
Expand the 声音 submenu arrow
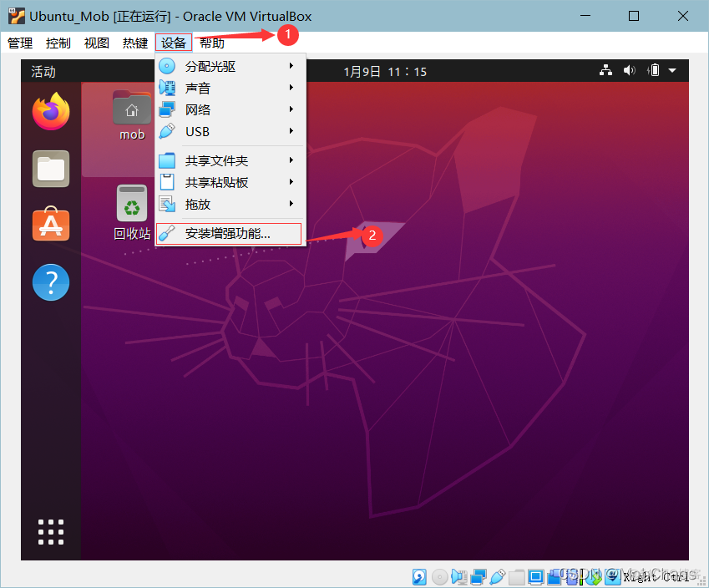291,88
